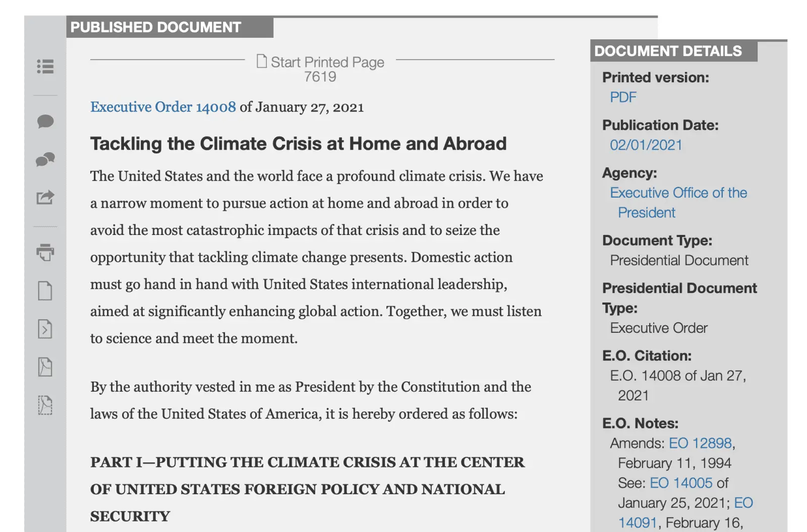Select the Published Document tab header
Screen dimensions: 807x532
pos(156,27)
